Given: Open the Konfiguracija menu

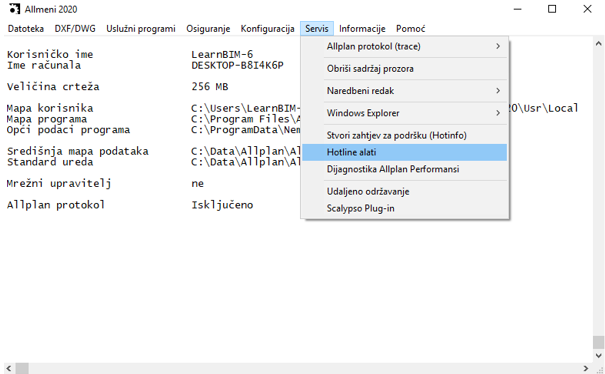Looking at the screenshot, I should point(267,29).
